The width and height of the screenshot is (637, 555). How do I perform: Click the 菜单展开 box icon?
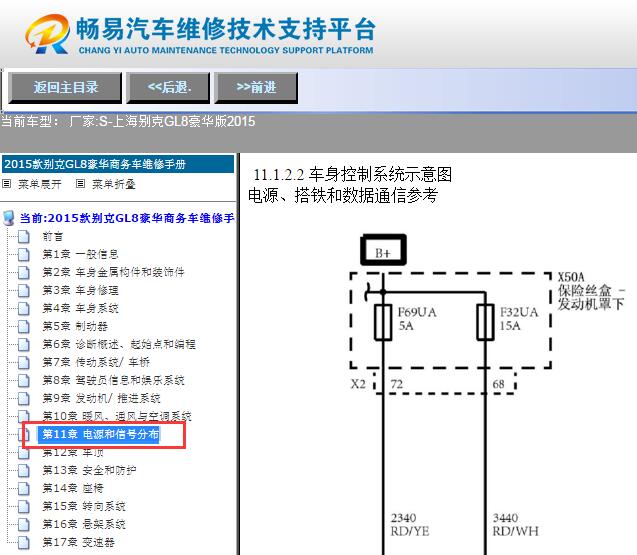(6, 184)
